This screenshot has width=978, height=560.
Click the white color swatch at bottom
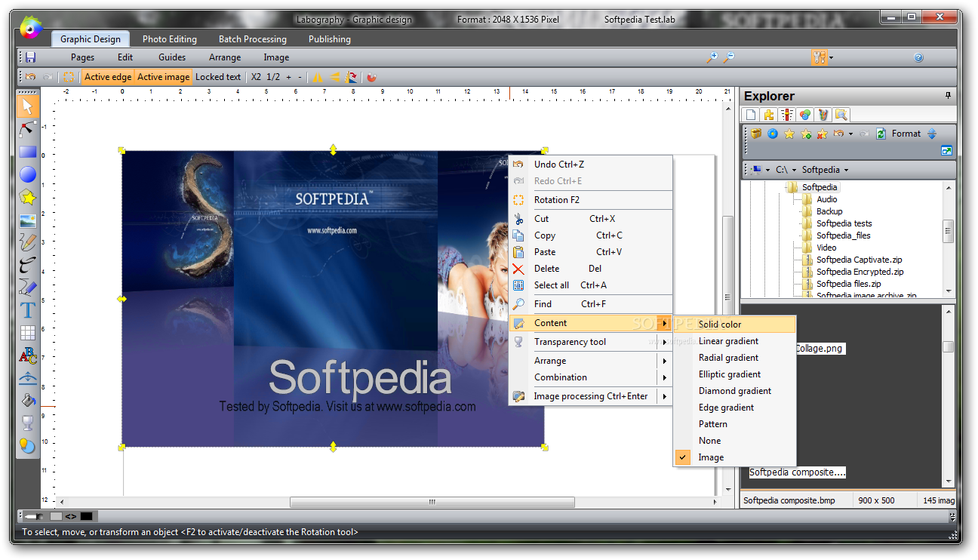(56, 516)
